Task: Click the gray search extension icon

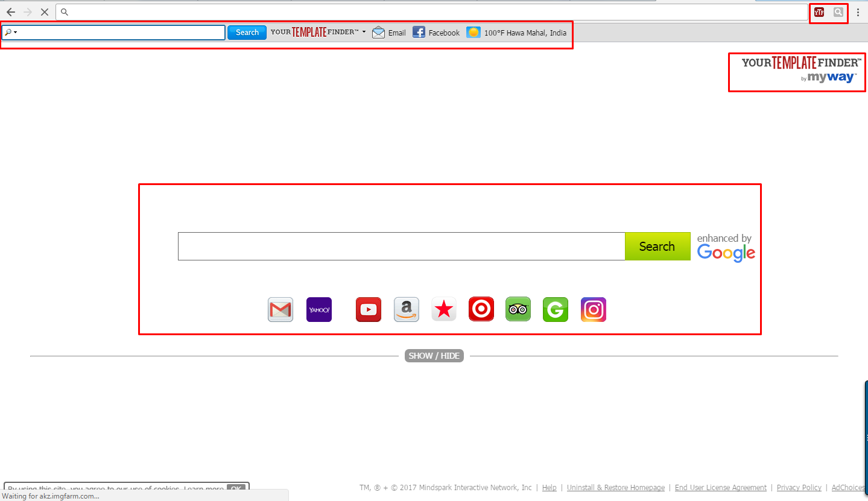Action: pos(838,12)
